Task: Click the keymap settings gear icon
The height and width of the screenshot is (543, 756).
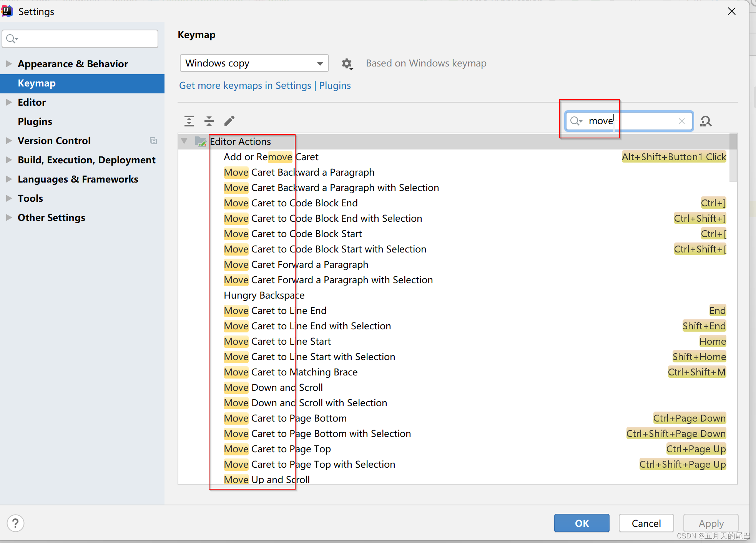Action: (346, 63)
